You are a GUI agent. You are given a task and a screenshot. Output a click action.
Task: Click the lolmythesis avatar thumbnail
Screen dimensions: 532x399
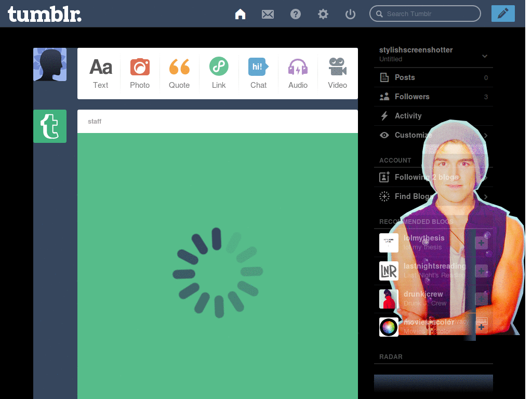point(389,243)
